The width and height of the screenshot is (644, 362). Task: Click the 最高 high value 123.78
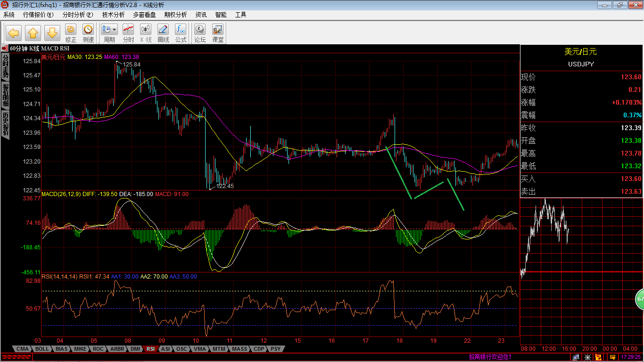(x=631, y=154)
